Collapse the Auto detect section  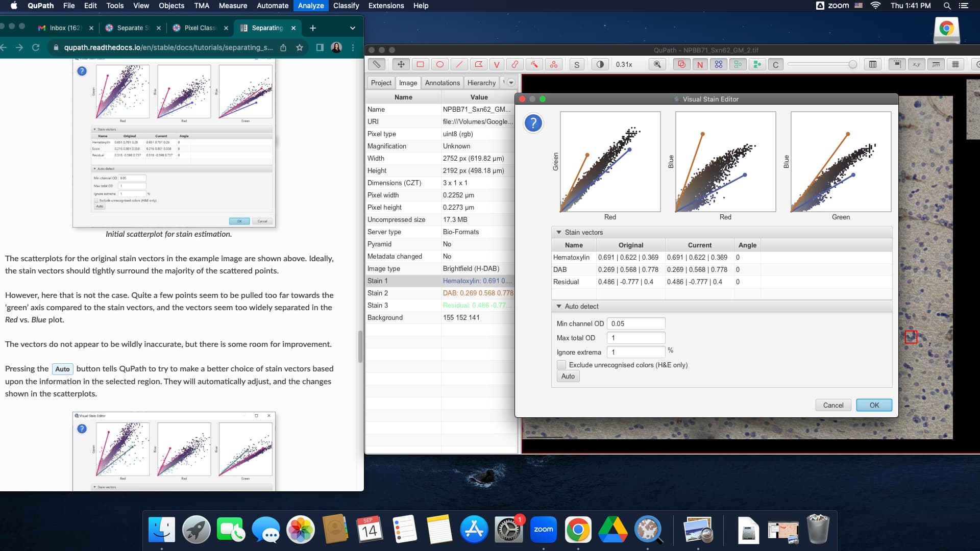[558, 306]
